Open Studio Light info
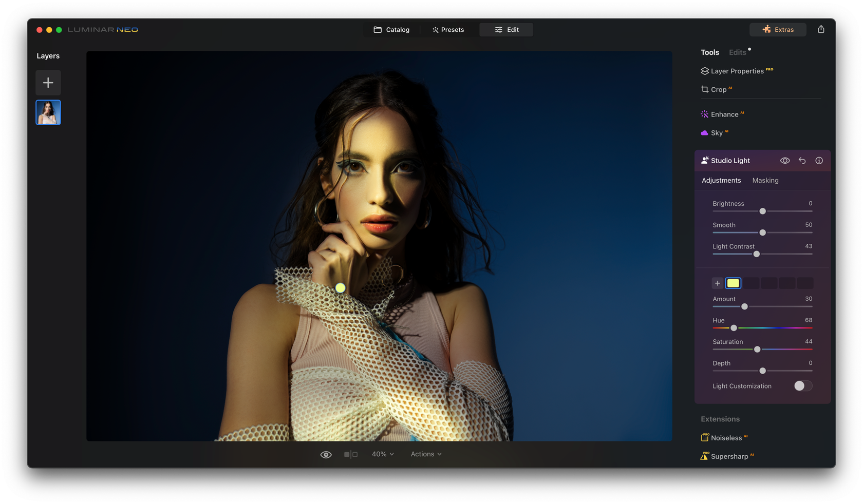Image resolution: width=863 pixels, height=504 pixels. point(819,160)
